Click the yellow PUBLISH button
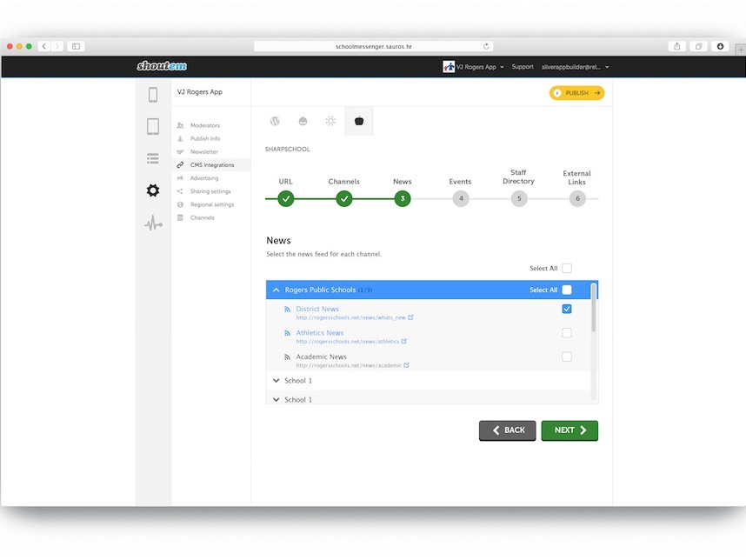 [x=576, y=93]
